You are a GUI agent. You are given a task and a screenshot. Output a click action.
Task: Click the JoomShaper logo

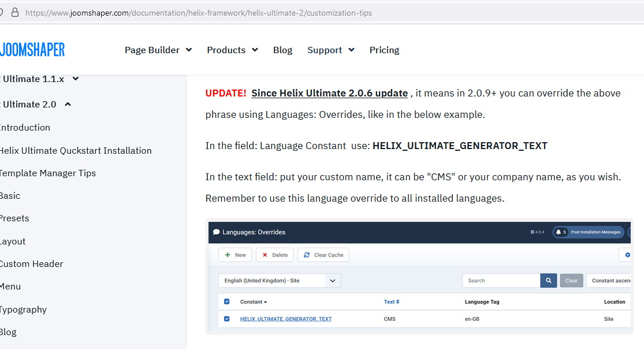(32, 50)
